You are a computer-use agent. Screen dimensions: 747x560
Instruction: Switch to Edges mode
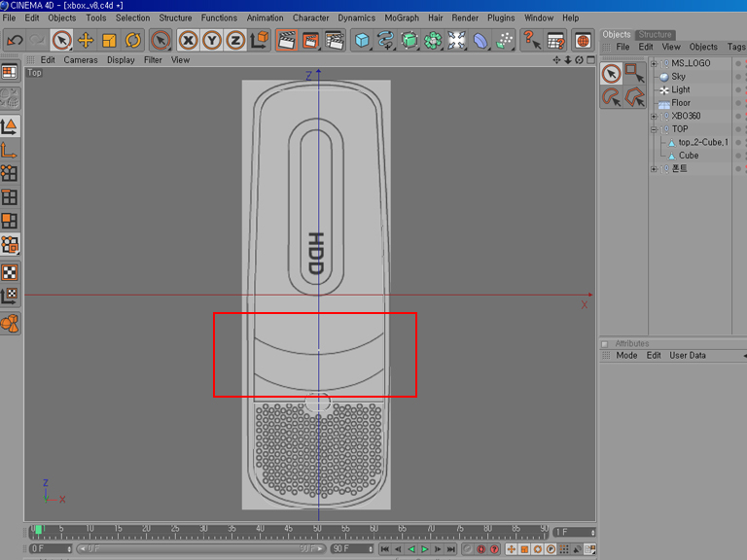click(x=10, y=197)
